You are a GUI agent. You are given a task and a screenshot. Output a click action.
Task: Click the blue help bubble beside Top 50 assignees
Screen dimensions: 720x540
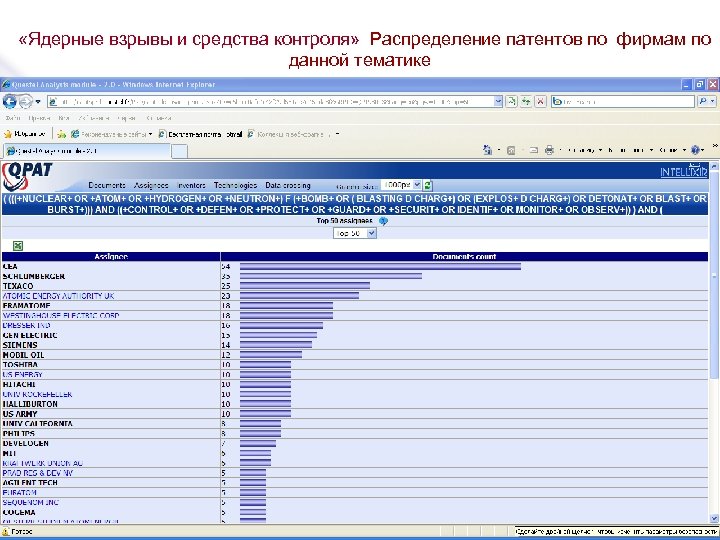(x=383, y=221)
